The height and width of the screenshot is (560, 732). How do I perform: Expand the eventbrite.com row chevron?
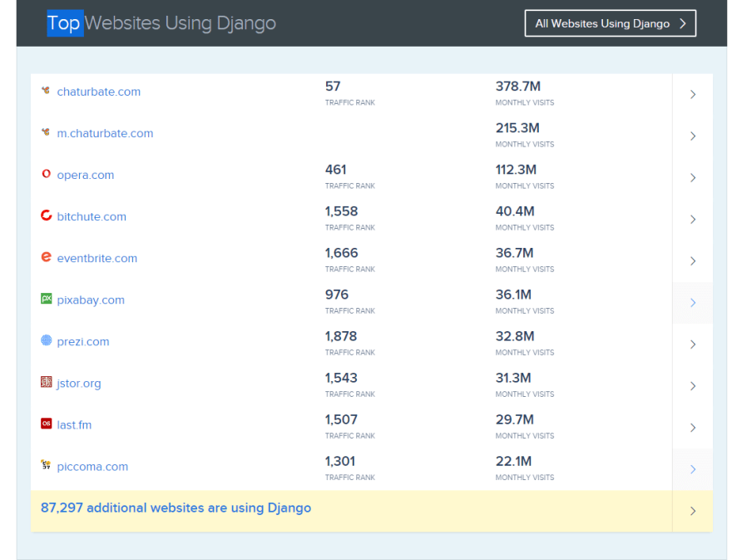(x=693, y=261)
